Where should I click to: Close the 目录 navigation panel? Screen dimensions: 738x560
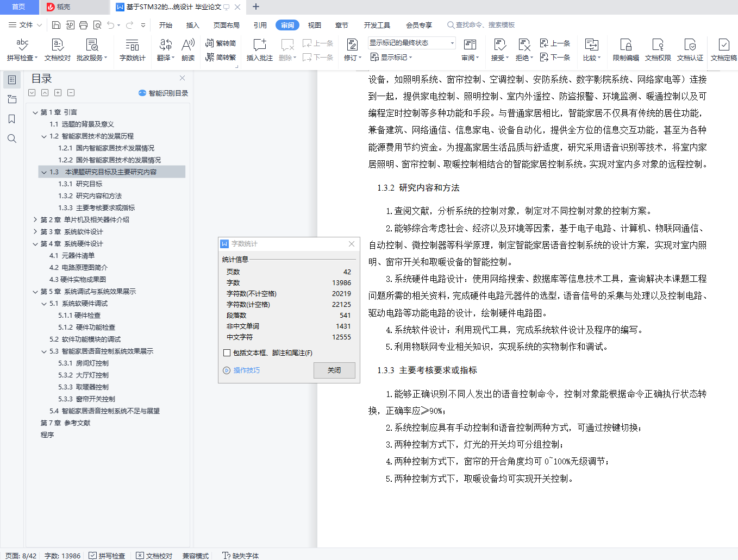(x=183, y=78)
